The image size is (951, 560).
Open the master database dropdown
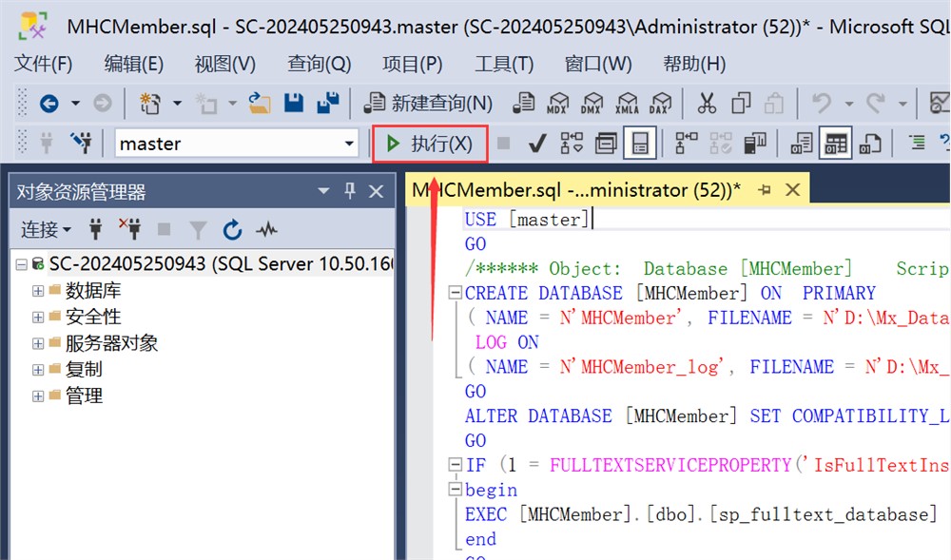click(x=349, y=144)
